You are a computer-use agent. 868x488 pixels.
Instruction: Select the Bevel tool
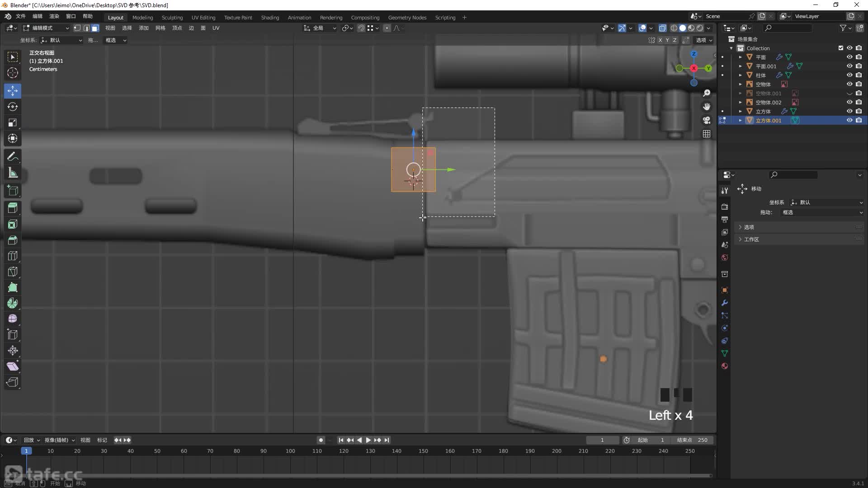point(13,240)
